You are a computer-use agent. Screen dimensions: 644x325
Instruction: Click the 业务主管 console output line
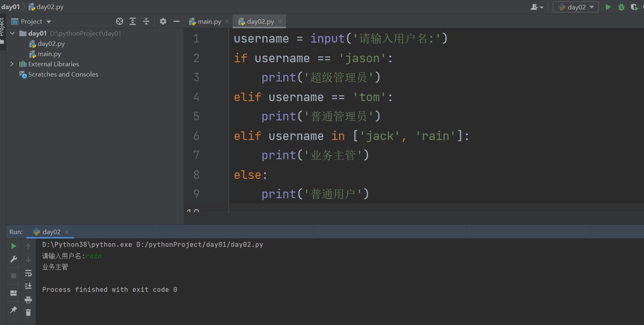click(55, 267)
